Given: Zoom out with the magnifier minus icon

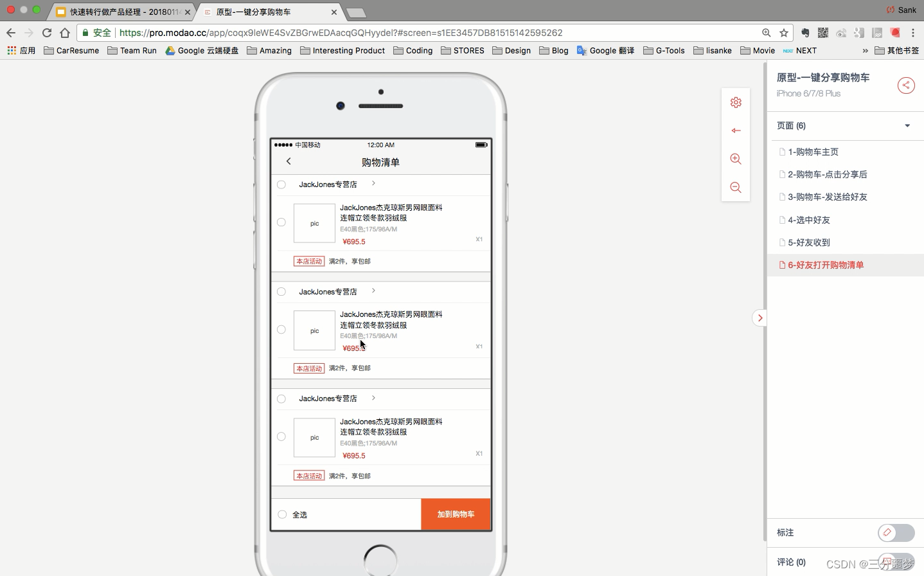Looking at the screenshot, I should [736, 187].
